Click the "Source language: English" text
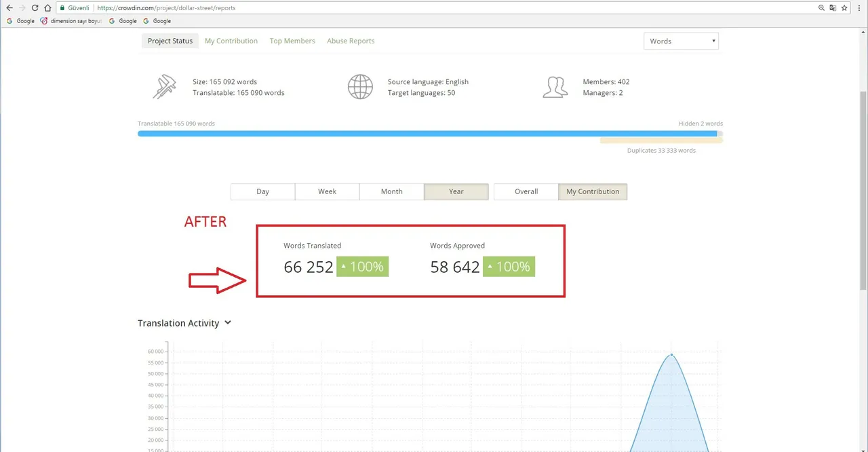 (x=428, y=81)
